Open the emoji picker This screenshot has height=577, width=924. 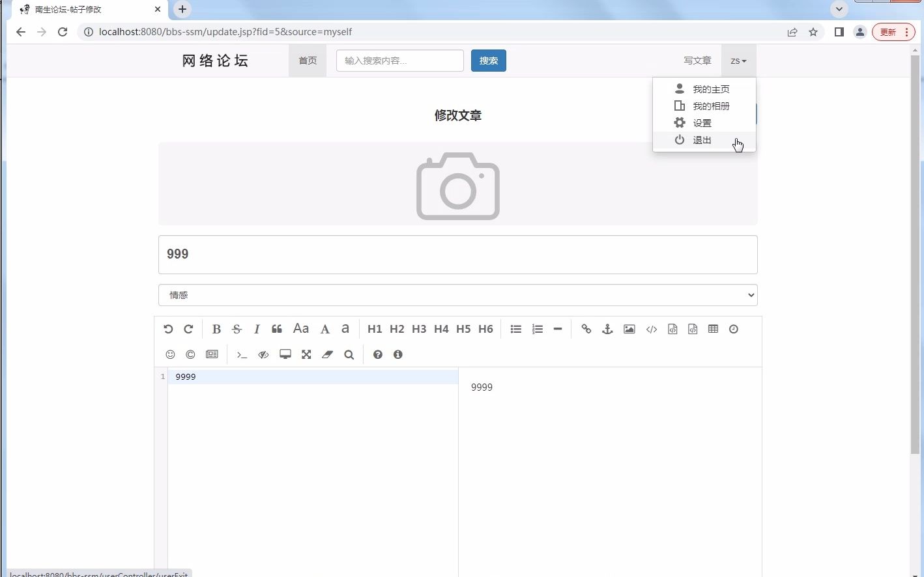(171, 355)
